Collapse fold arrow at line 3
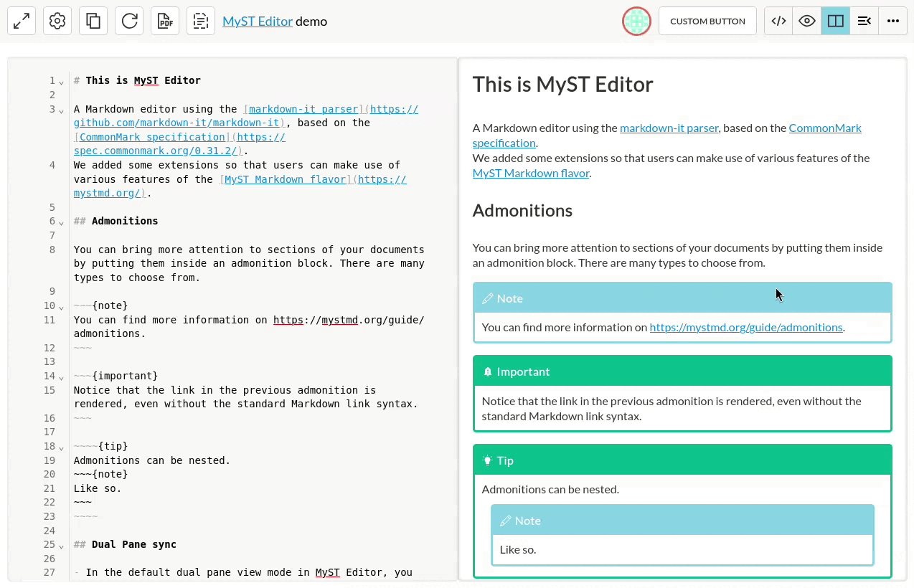Viewport: 914px width, 588px height. [62, 110]
